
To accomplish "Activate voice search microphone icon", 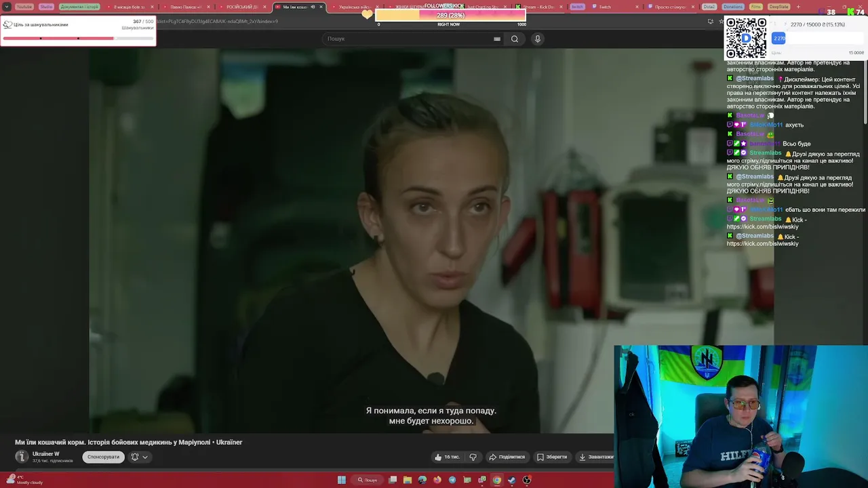I will click(x=538, y=39).
